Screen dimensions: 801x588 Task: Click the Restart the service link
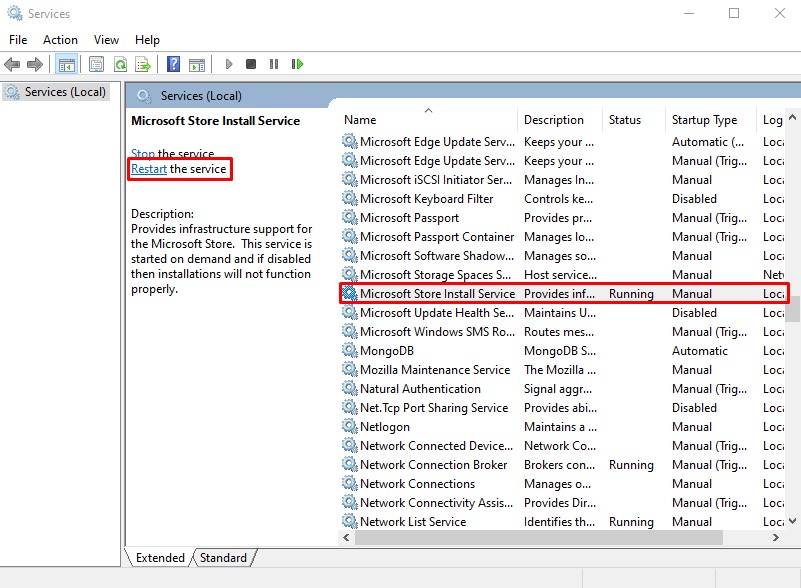(152, 169)
